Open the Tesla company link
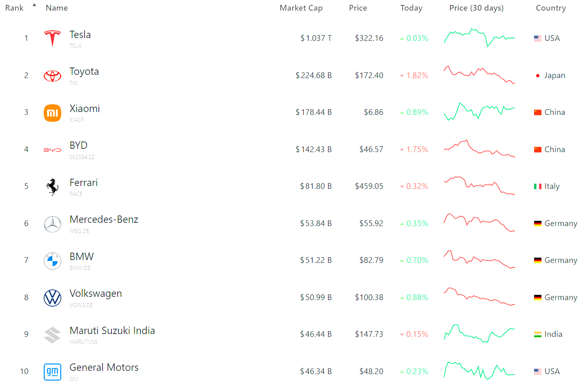 80,35
